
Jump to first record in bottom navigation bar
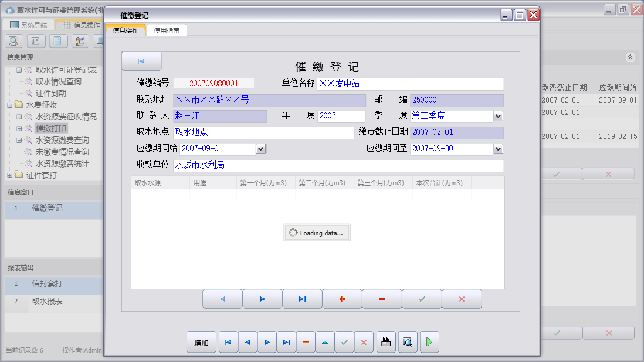pos(228,342)
